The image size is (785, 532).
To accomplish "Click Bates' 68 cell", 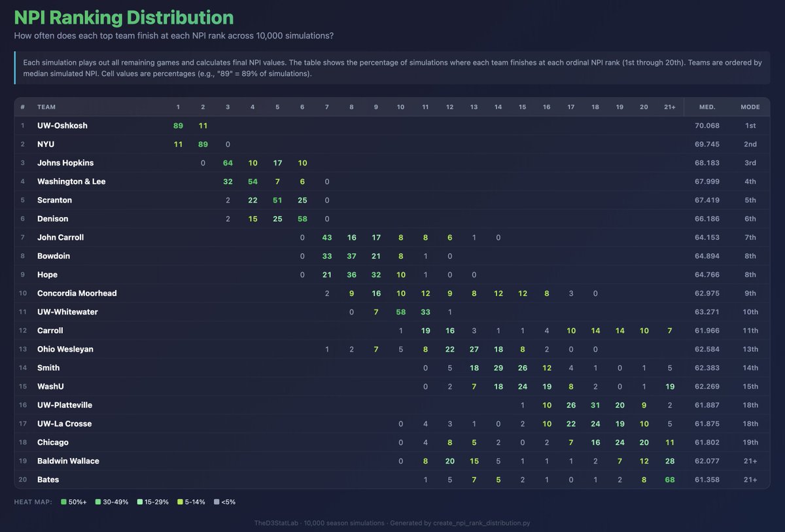I will [x=670, y=480].
